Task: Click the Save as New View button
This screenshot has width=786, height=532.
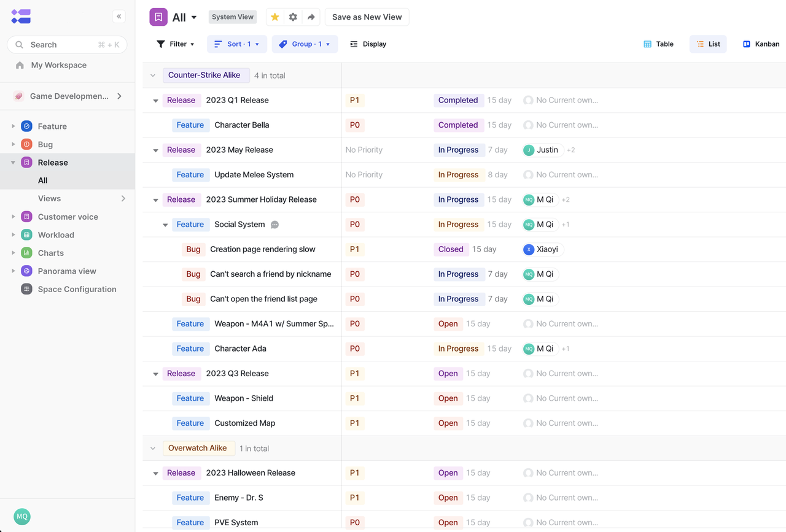Action: pyautogui.click(x=367, y=17)
